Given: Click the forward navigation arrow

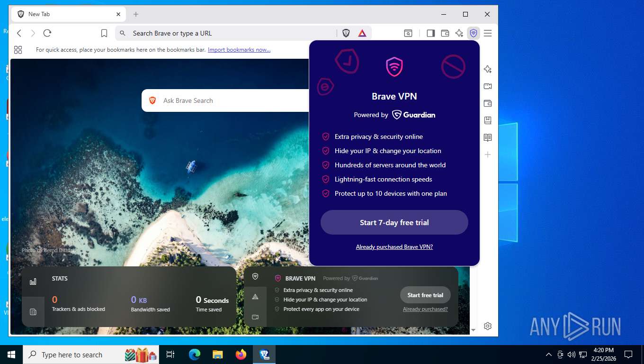Looking at the screenshot, I should 33,33.
